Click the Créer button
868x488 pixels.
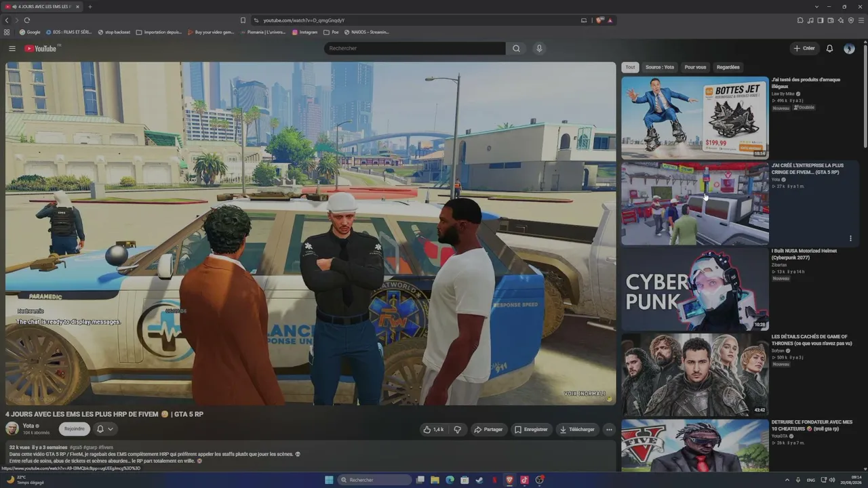pos(804,48)
